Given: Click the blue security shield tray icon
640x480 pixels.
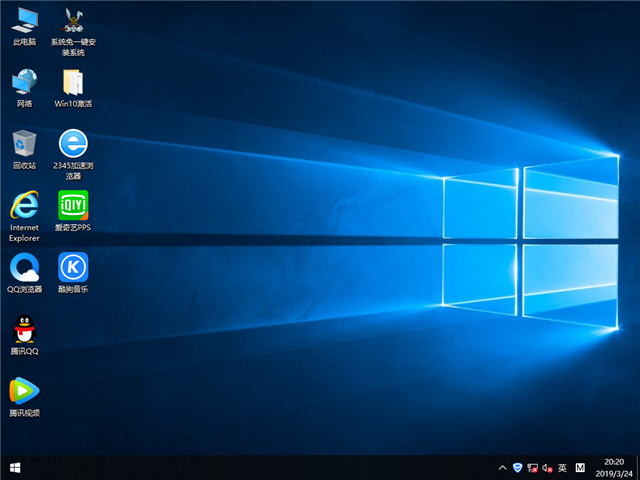Looking at the screenshot, I should [x=517, y=467].
